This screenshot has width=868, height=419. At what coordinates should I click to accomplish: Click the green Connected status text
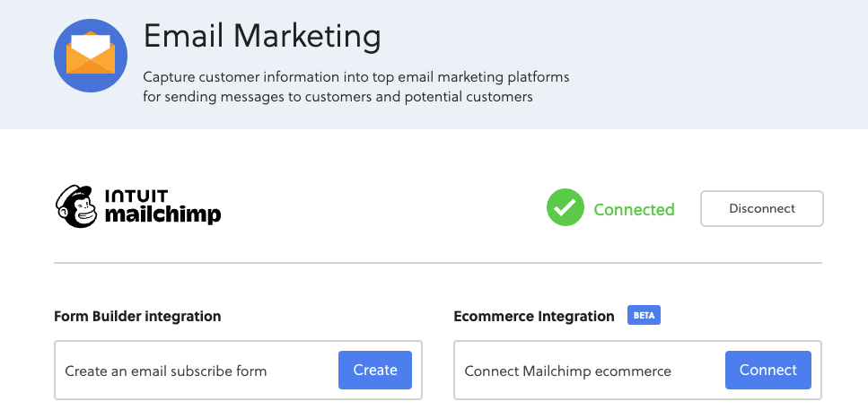634,209
